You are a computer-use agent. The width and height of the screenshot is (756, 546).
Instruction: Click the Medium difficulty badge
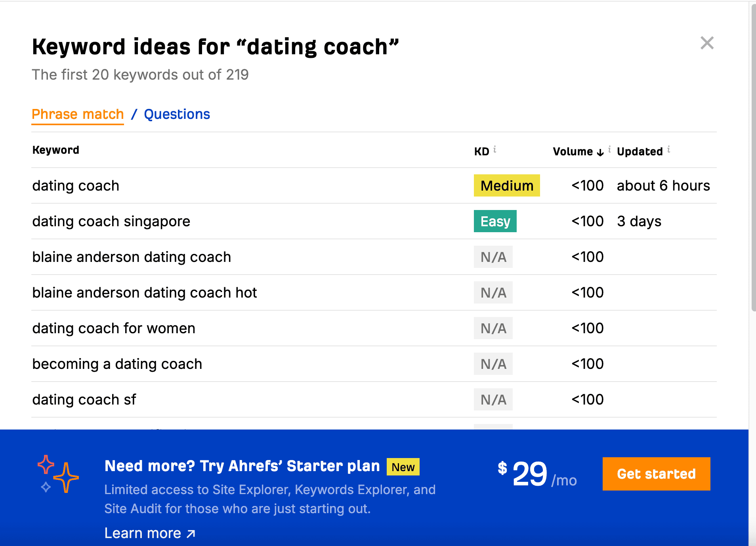pos(507,185)
